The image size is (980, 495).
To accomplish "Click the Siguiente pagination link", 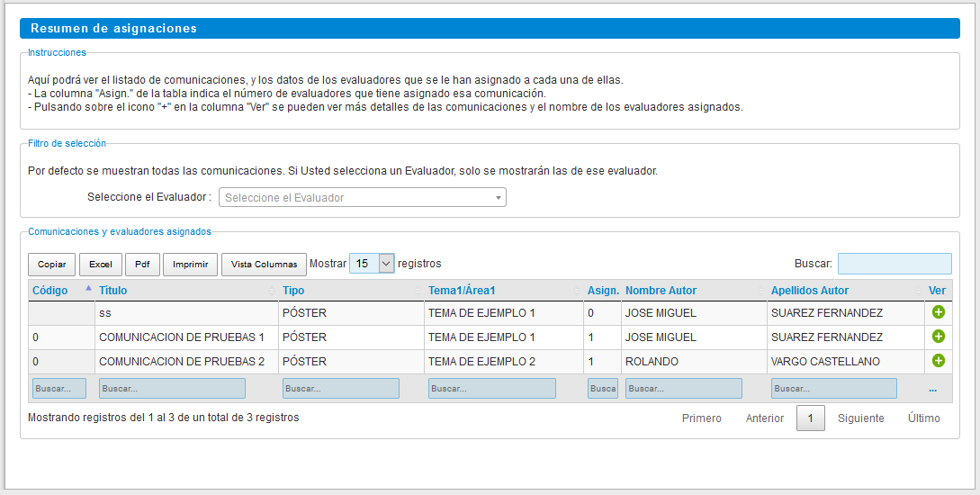I will point(860,418).
